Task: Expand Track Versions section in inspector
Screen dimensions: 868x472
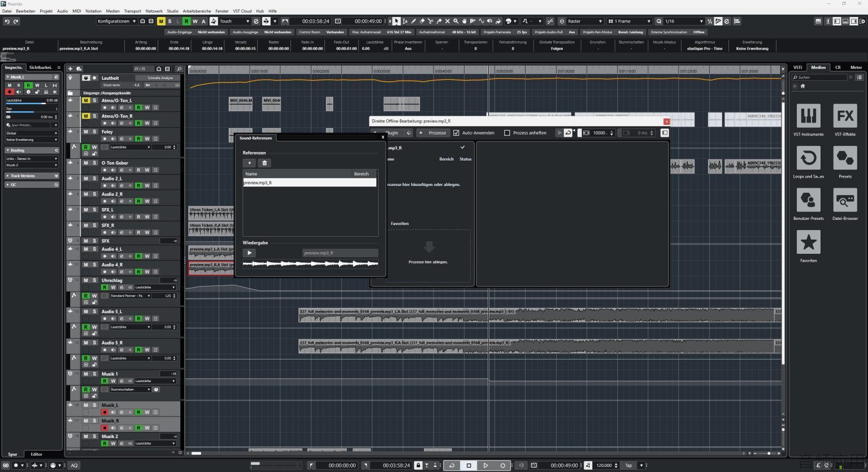Action: click(32, 176)
